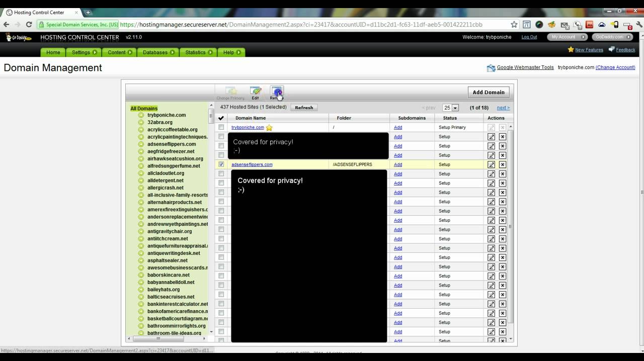
Task: Click the browser reload button
Action: [x=29, y=24]
